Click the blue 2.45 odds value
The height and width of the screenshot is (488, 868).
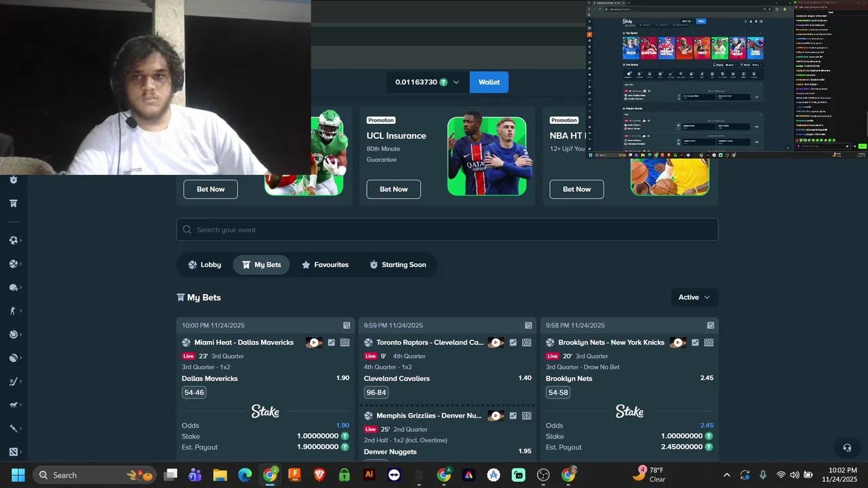(x=707, y=426)
